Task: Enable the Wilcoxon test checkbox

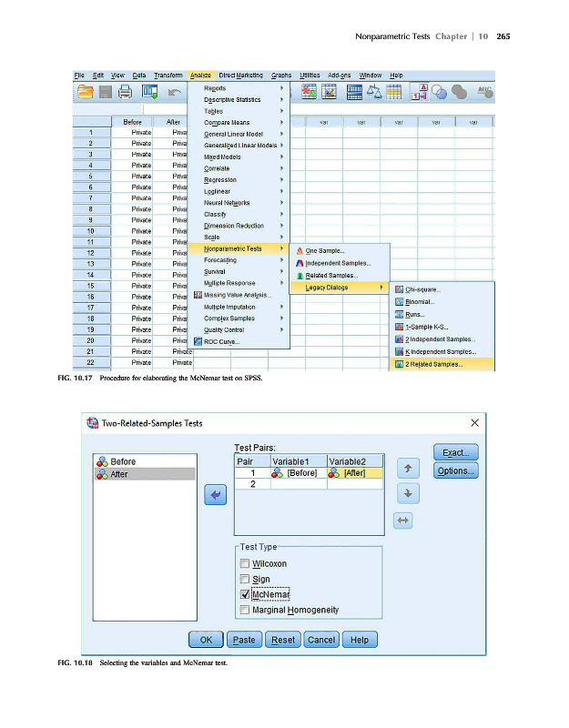Action: click(x=244, y=564)
